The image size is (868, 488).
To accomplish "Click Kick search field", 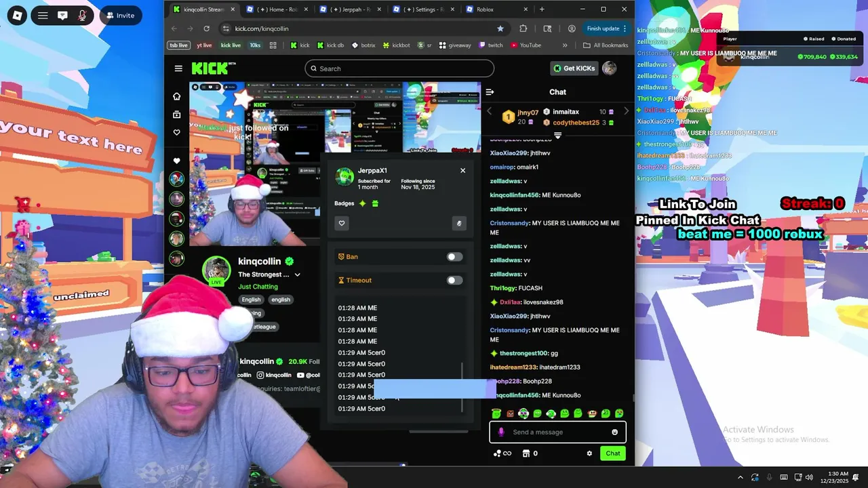I will [399, 68].
